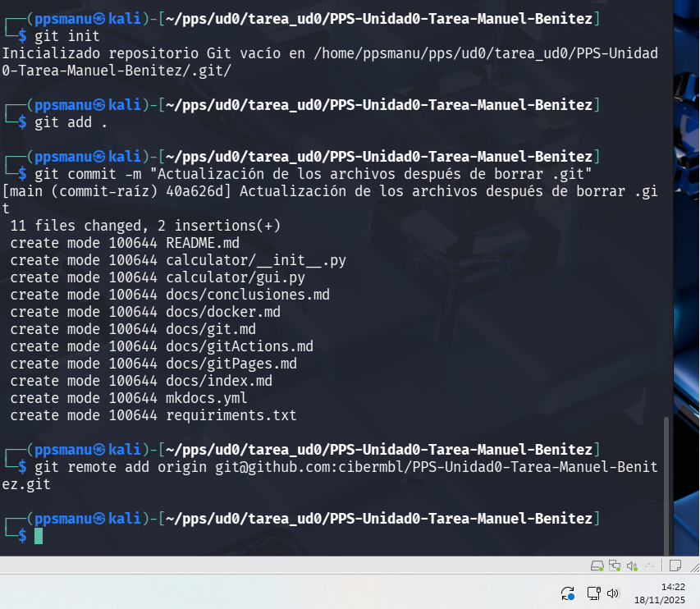700x609 pixels.
Task: Click the window resize grip corner
Action: (694, 567)
